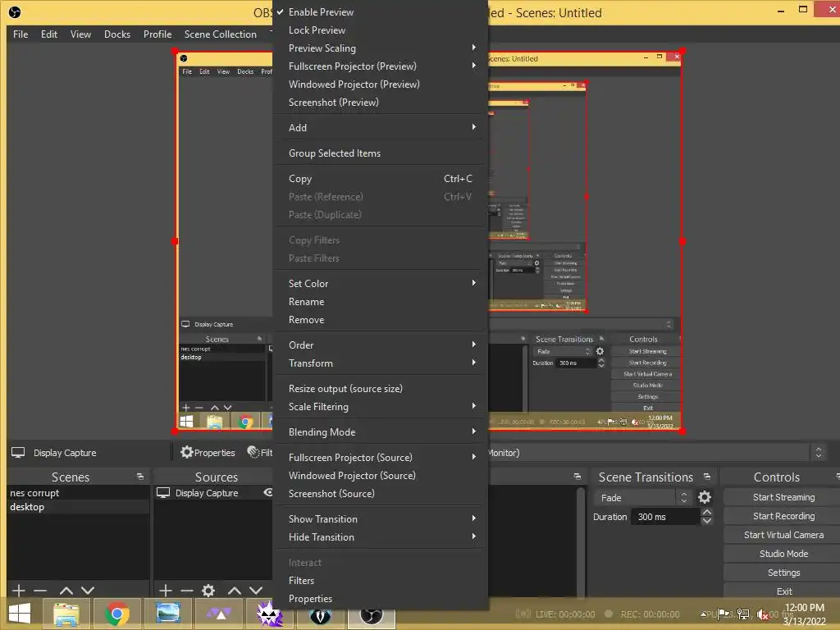840x630 pixels.
Task: Select Screenshot (Source) menu entry
Action: pyautogui.click(x=381, y=493)
